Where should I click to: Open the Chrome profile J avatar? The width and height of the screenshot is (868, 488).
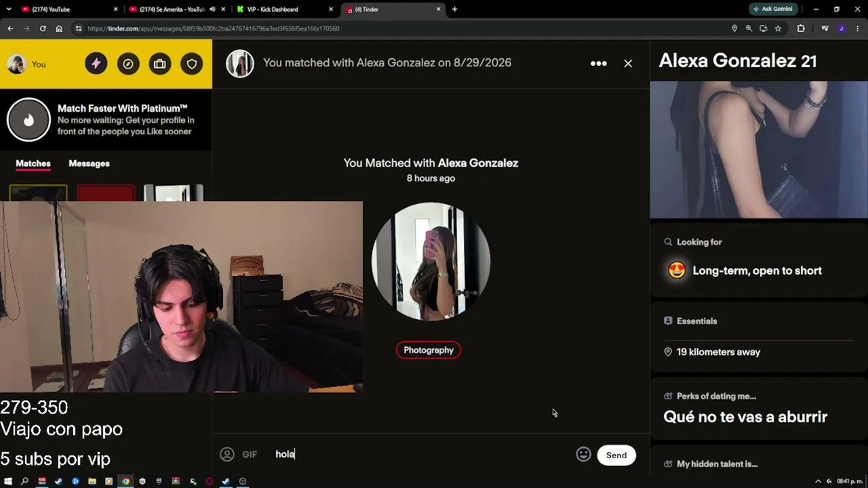tap(842, 28)
